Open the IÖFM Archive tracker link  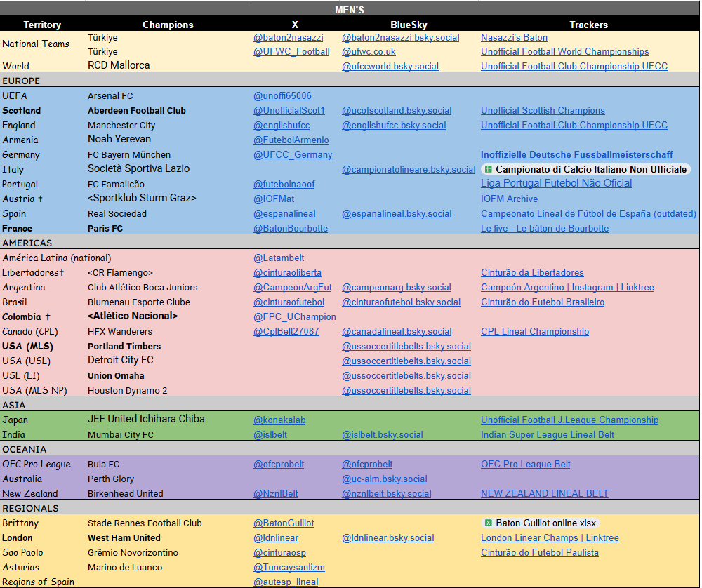[x=510, y=199]
